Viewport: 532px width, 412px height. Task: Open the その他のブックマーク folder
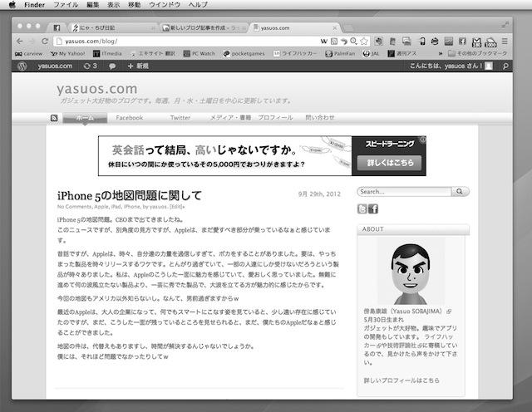coord(477,54)
